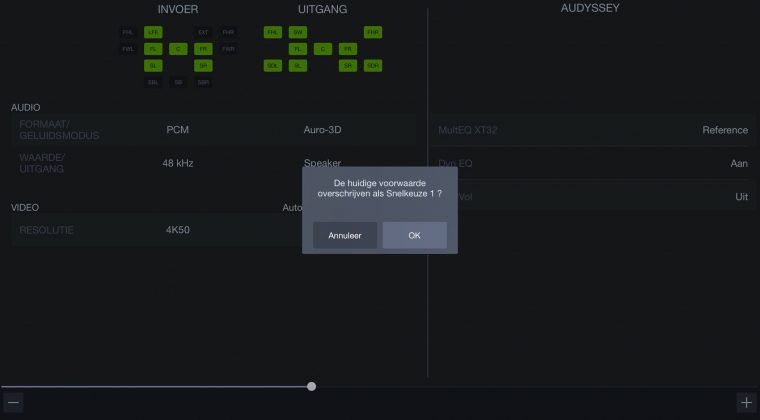Click the output SDL speaker indicator
The width and height of the screenshot is (760, 420).
272,65
